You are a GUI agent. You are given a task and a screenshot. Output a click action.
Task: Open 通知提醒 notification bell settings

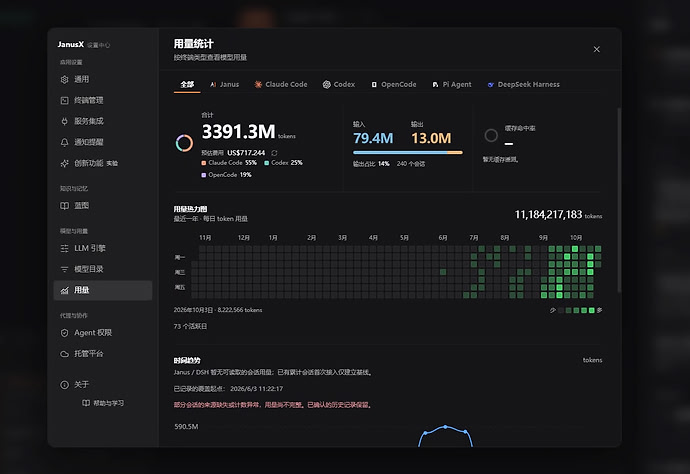103,142
